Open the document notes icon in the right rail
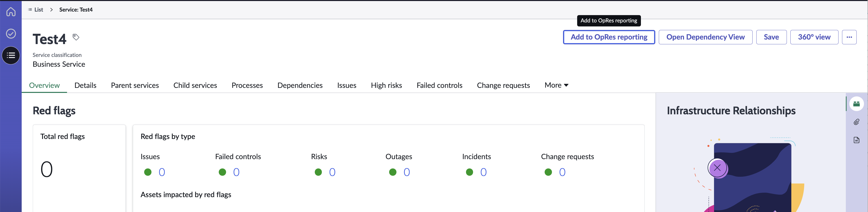This screenshot has height=212, width=868. [856, 140]
